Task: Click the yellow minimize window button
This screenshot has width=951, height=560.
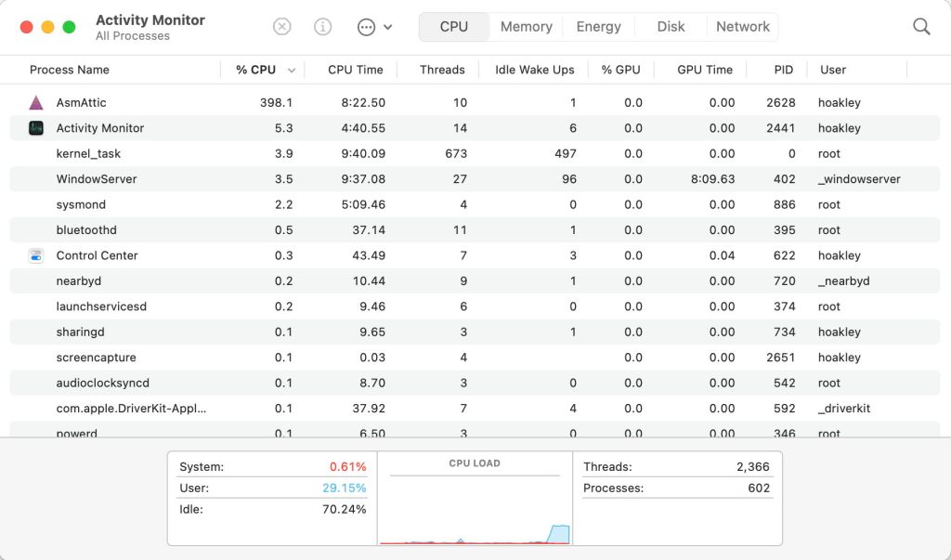Action: [x=48, y=27]
